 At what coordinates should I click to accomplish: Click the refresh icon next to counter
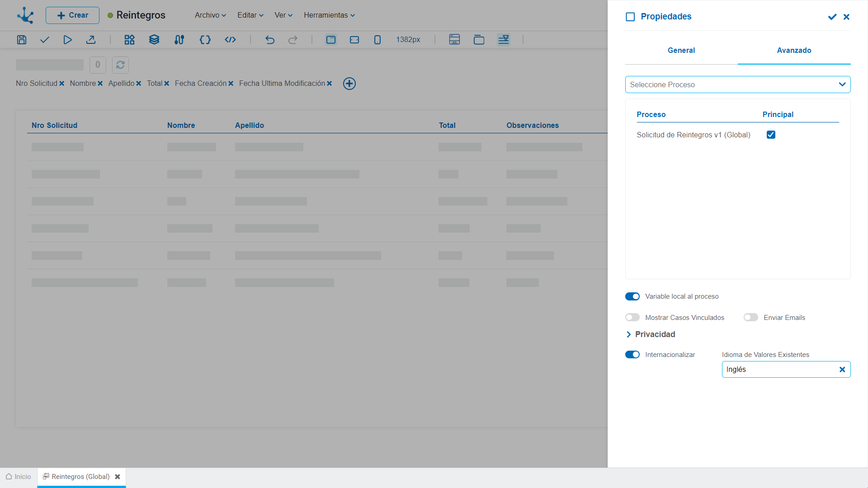[x=120, y=65]
